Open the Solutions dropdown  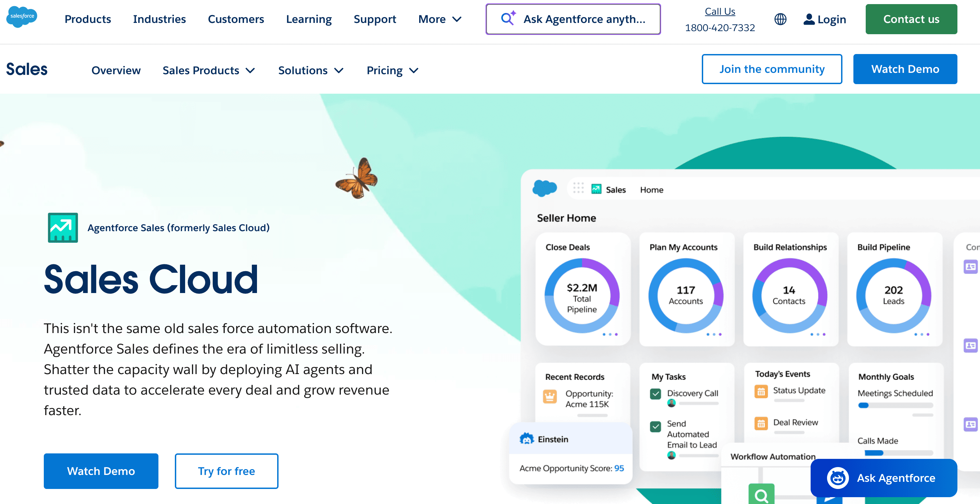pyautogui.click(x=310, y=70)
